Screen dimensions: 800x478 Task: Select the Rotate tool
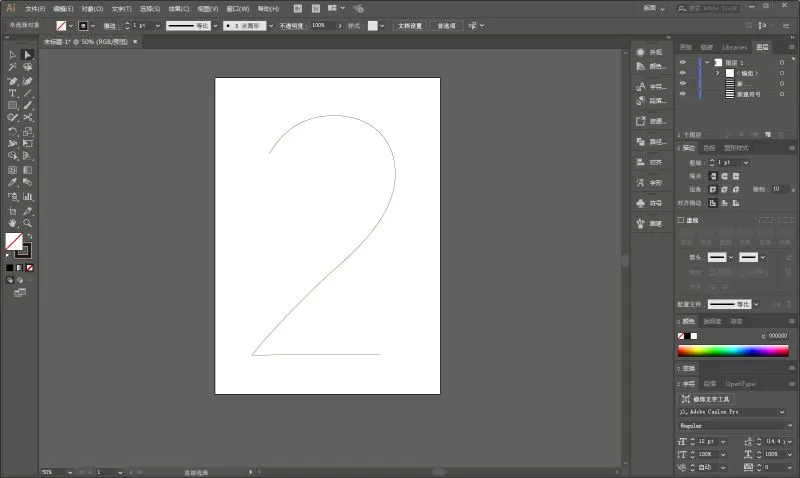[12, 131]
